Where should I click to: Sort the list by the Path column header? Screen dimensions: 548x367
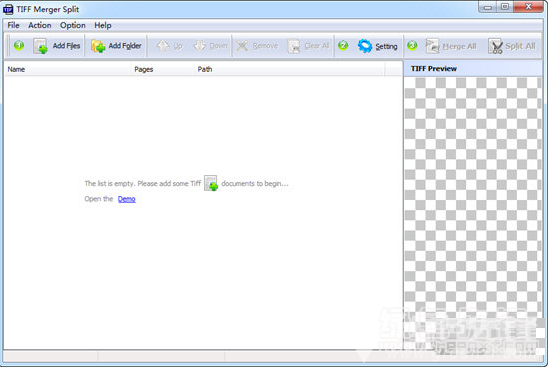[x=289, y=69]
